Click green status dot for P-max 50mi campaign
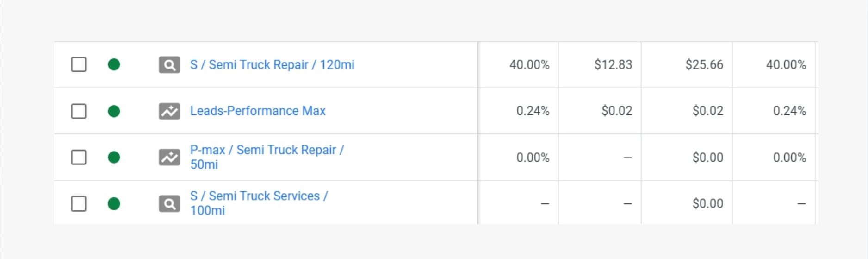Image resolution: width=868 pixels, height=259 pixels. pyautogui.click(x=114, y=158)
